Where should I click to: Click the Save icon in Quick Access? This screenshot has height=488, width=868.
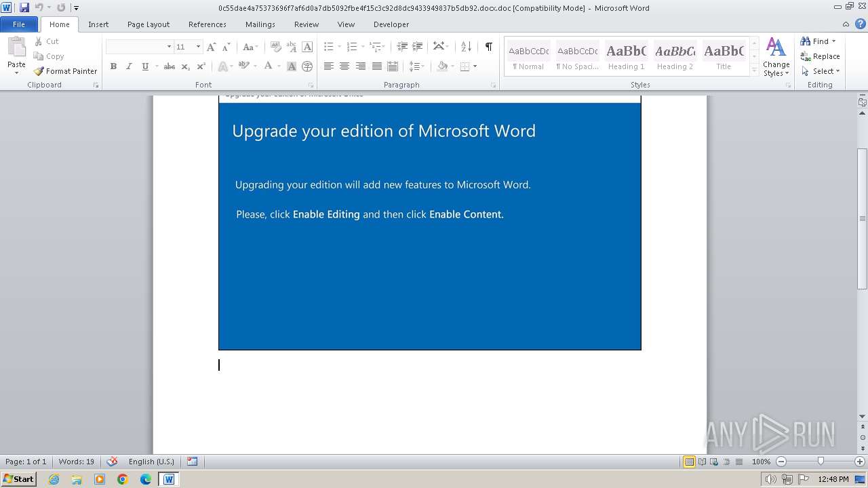click(24, 7)
